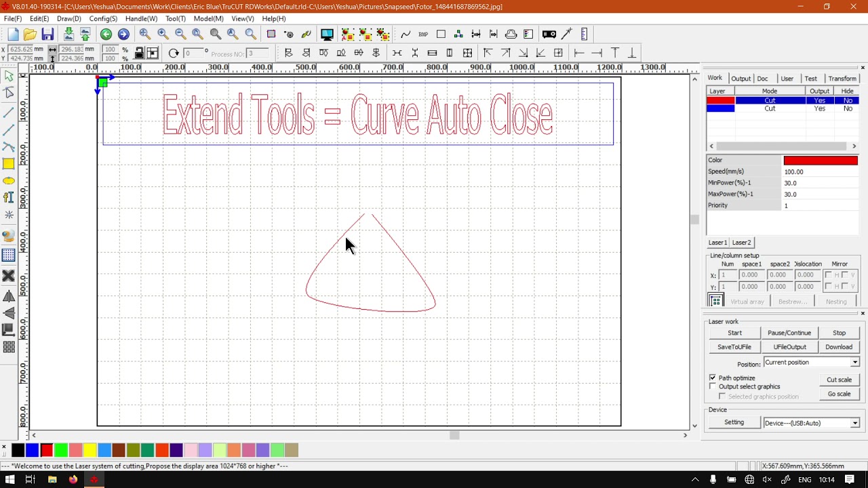Viewport: 868px width, 488px height.
Task: Click the Download button
Action: [x=839, y=347]
